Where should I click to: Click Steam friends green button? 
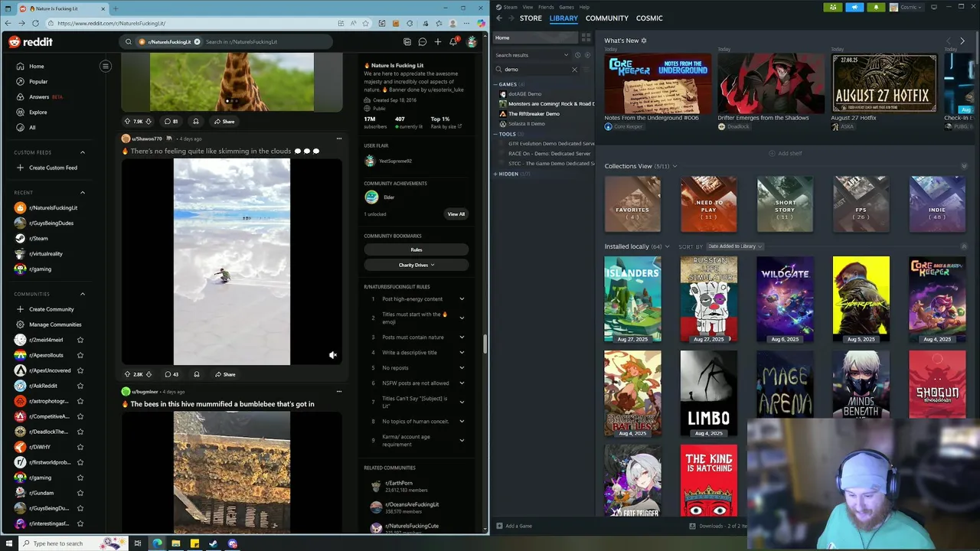(x=833, y=7)
